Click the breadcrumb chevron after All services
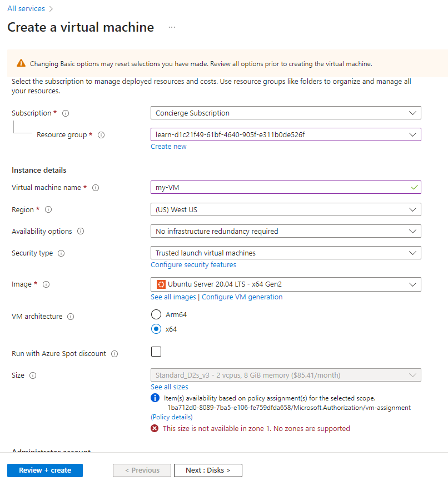Screen dimensions: 448x481 [x=51, y=9]
